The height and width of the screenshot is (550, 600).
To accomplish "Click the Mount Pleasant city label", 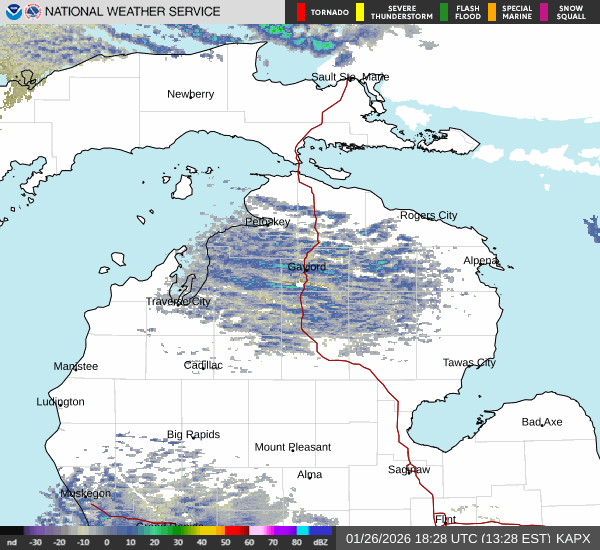I will point(292,447).
